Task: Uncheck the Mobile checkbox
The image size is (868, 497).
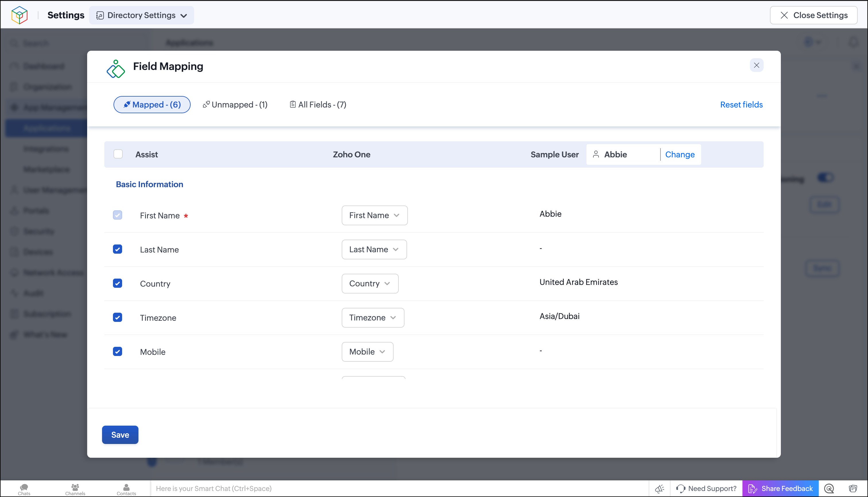Action: (x=118, y=352)
